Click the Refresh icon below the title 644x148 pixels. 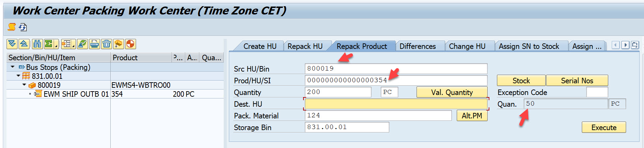tap(23, 27)
